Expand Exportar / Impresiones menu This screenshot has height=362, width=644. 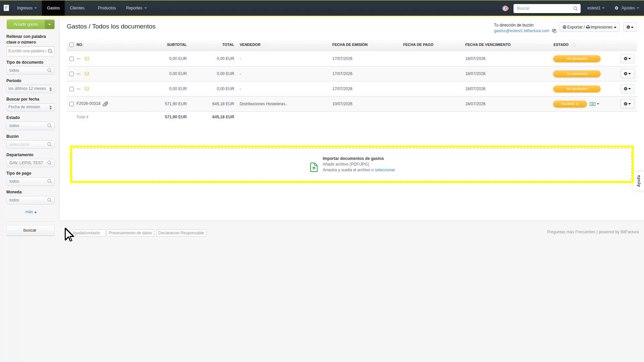tap(589, 27)
